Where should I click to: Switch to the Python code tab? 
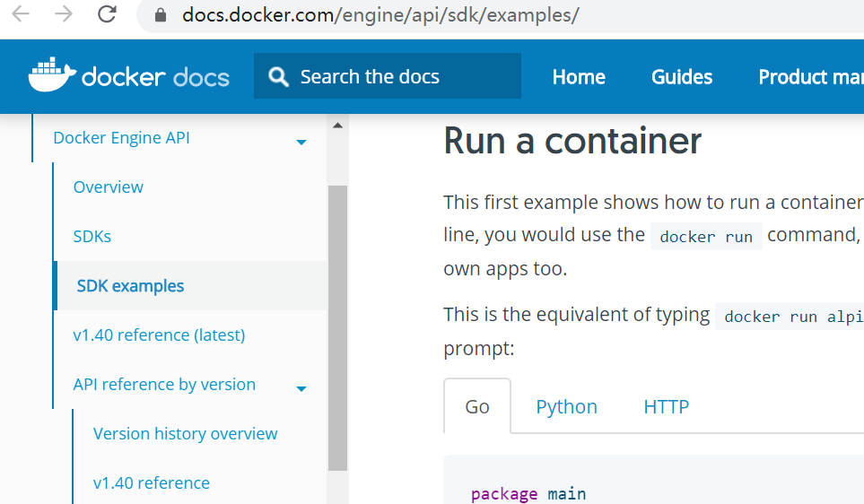point(566,407)
